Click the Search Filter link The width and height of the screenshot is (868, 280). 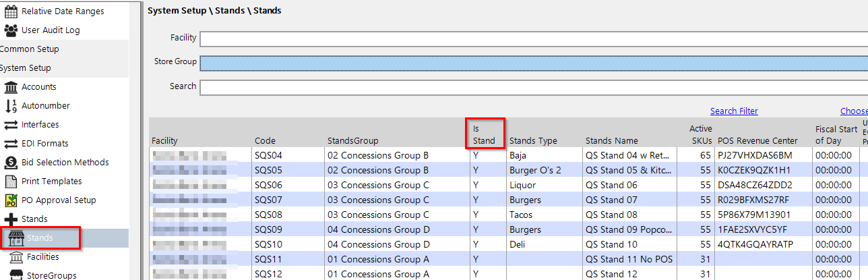(x=733, y=111)
